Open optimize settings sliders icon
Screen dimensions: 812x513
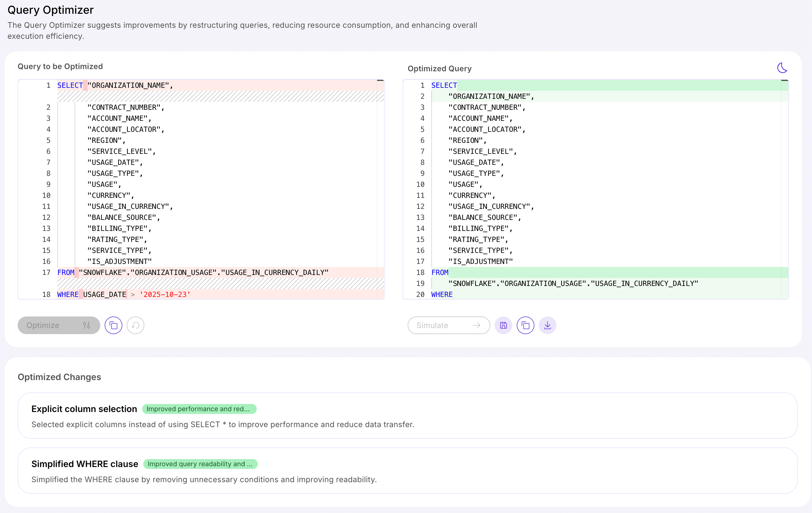click(x=87, y=325)
